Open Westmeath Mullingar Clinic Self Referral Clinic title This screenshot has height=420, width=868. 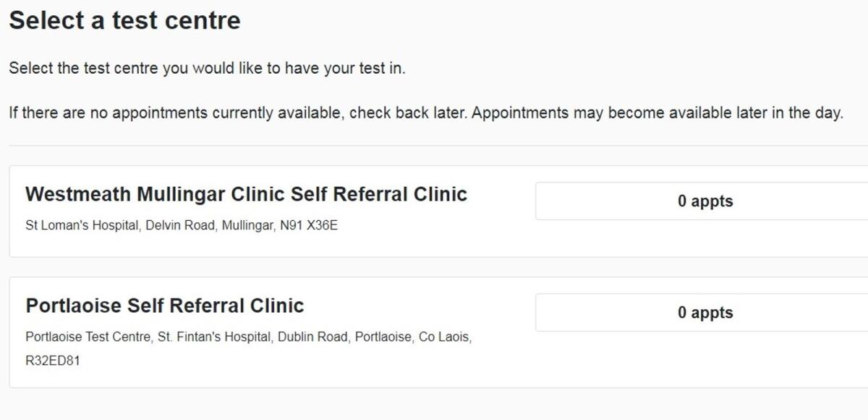click(246, 194)
